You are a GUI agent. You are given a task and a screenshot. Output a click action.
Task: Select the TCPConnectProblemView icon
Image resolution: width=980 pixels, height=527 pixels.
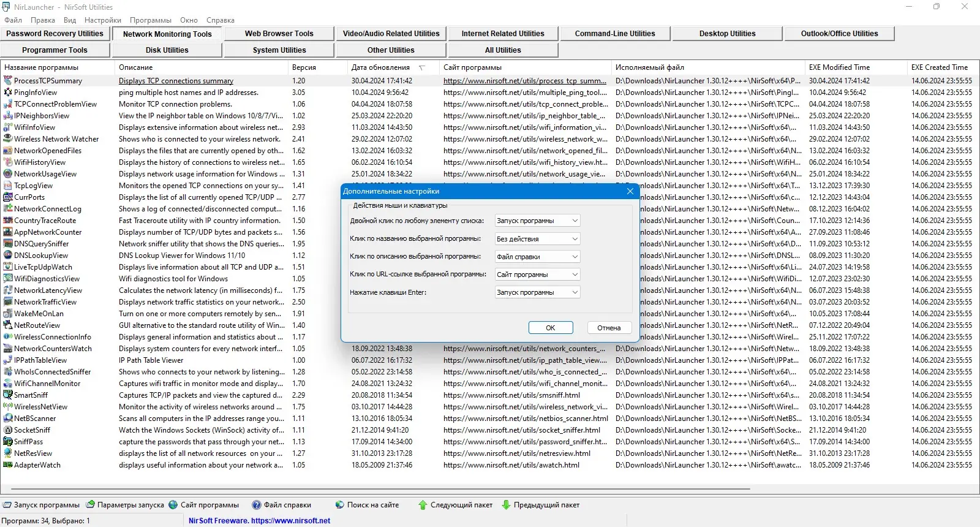(x=7, y=104)
